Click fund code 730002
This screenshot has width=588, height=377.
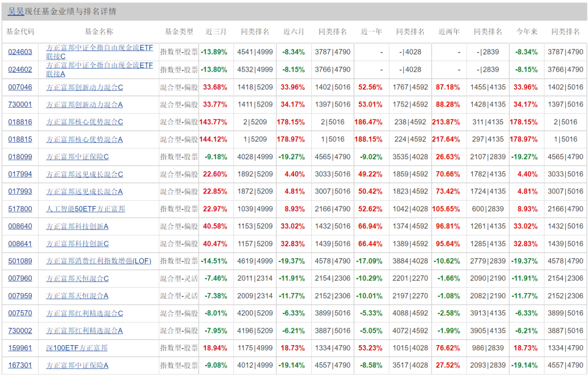20,331
